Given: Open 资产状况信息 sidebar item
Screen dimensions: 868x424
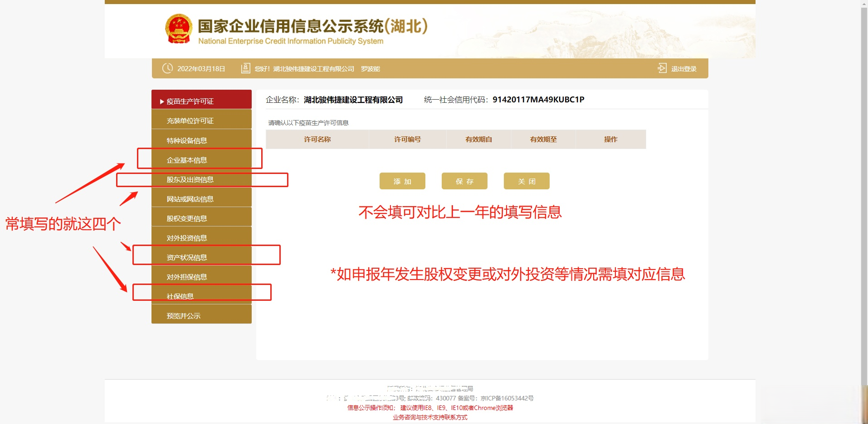Looking at the screenshot, I should [x=201, y=255].
